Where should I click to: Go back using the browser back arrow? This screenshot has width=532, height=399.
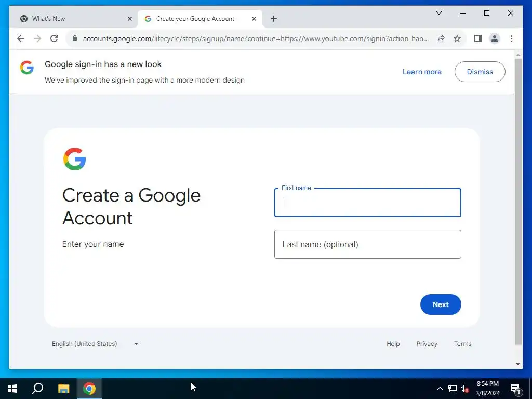click(21, 38)
